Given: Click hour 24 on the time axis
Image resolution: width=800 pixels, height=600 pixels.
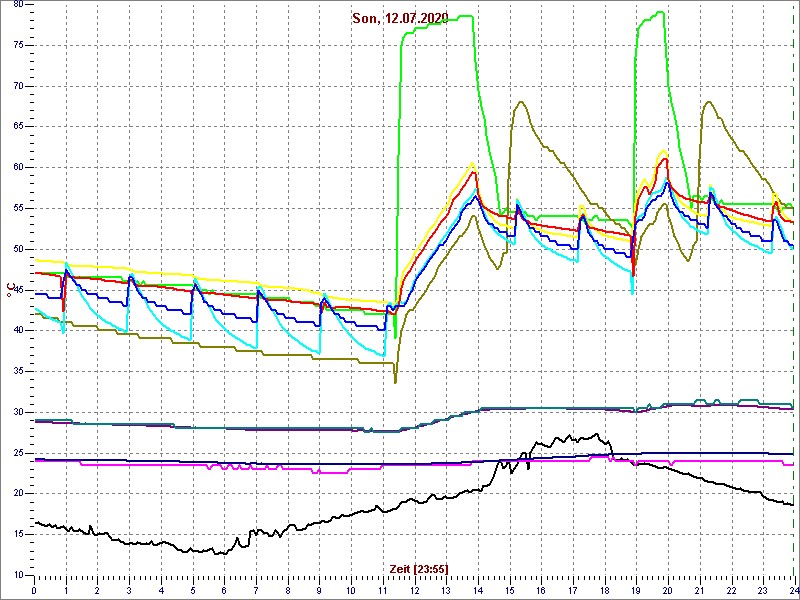Looking at the screenshot, I should 794,590.
